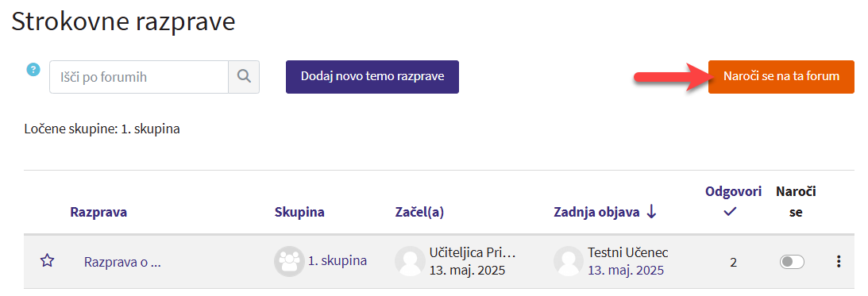This screenshot has width=868, height=296.
Task: Click the Zadnja objava sort arrow
Action: coord(651,212)
